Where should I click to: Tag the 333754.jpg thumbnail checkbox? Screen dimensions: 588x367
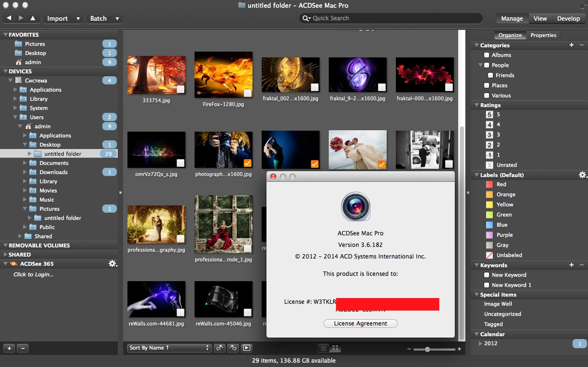click(180, 89)
